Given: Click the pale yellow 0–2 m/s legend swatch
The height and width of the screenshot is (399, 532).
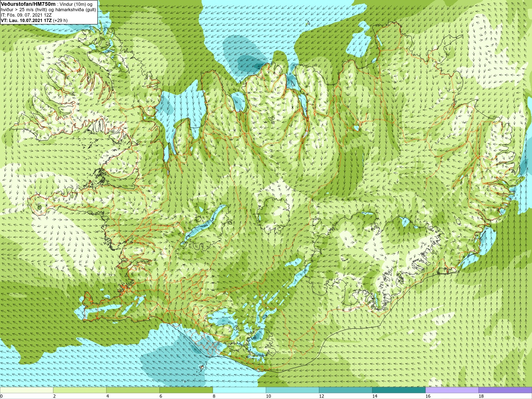Looking at the screenshot, I should [27, 390].
